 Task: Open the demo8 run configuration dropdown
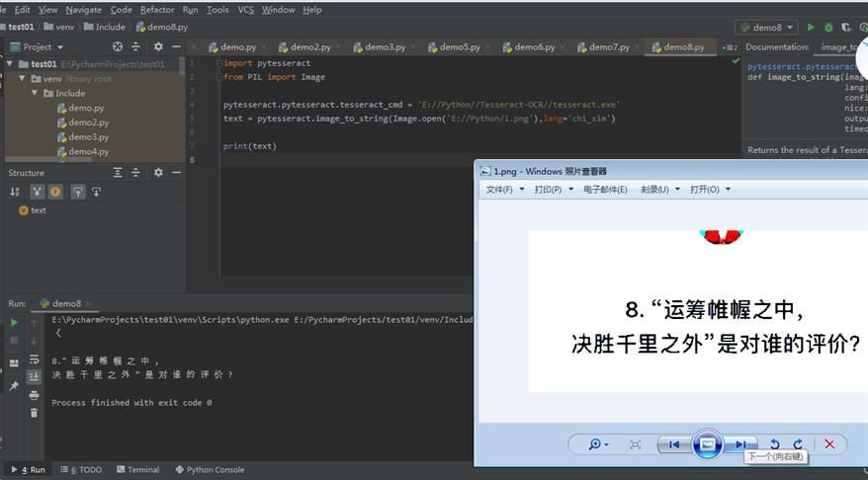click(x=767, y=27)
